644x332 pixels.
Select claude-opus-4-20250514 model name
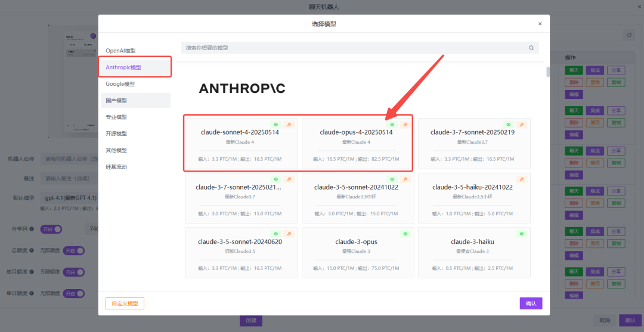coord(356,132)
